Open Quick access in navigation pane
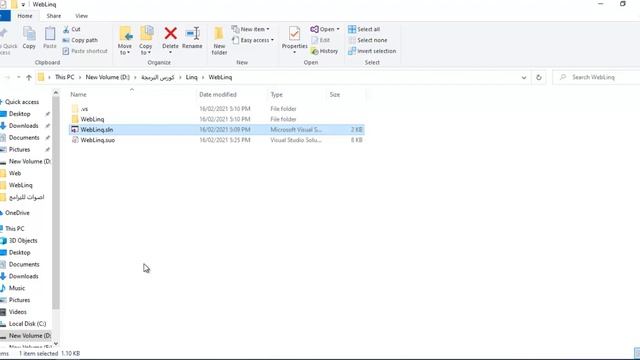This screenshot has height=360, width=640. point(22,102)
